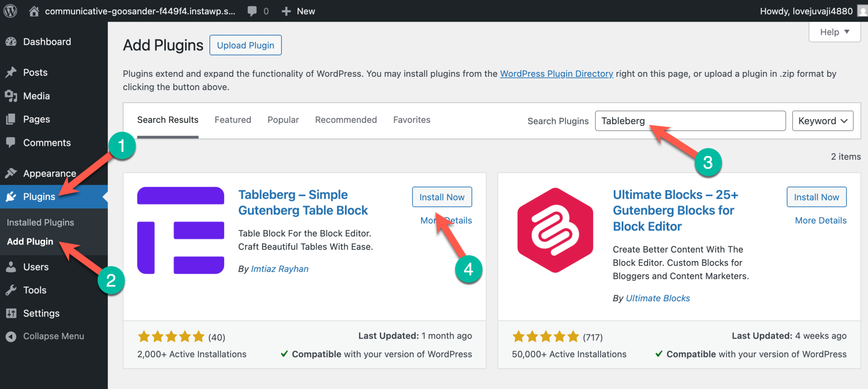Click the Pages sidebar icon

[x=11, y=119]
